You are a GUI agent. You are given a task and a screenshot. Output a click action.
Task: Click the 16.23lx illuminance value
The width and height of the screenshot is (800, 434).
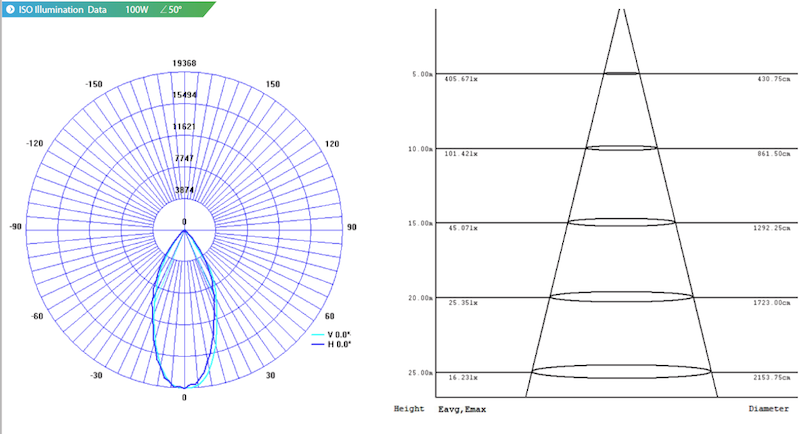pos(463,378)
